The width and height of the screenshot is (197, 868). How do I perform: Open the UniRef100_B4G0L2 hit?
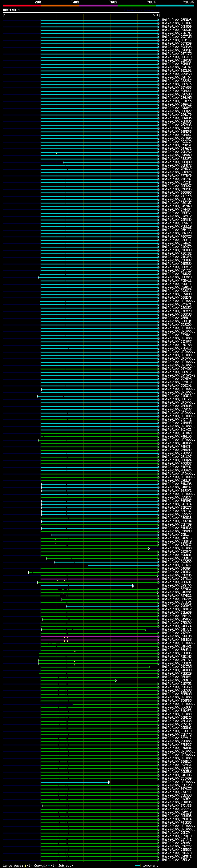pyautogui.click(x=176, y=104)
